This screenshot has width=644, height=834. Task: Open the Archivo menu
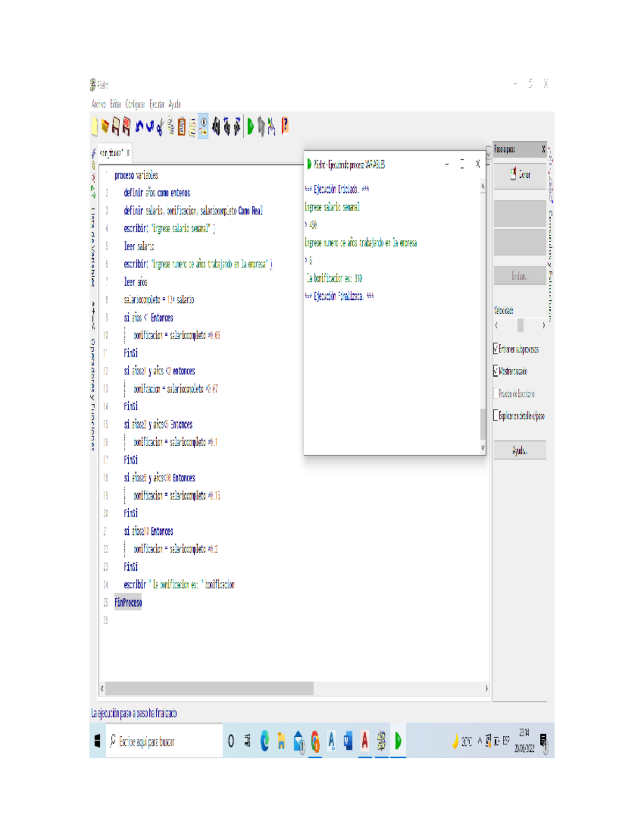click(x=98, y=104)
